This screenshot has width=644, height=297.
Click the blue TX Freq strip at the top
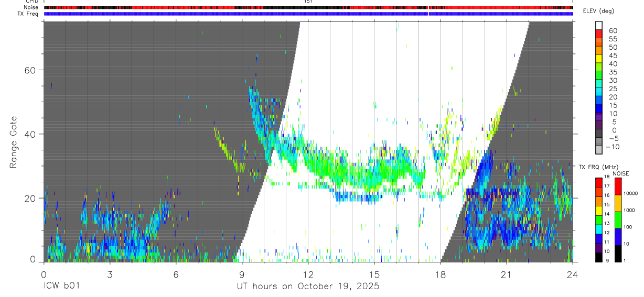coord(308,14)
